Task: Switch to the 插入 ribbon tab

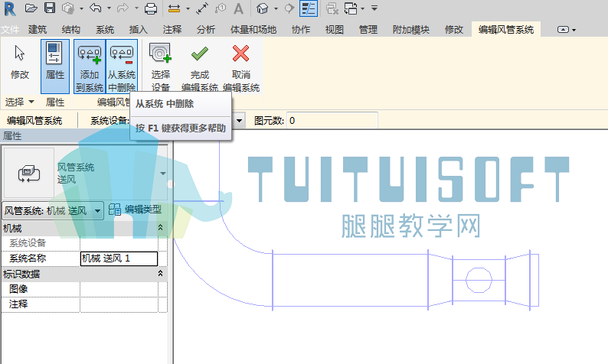Action: coord(139,29)
